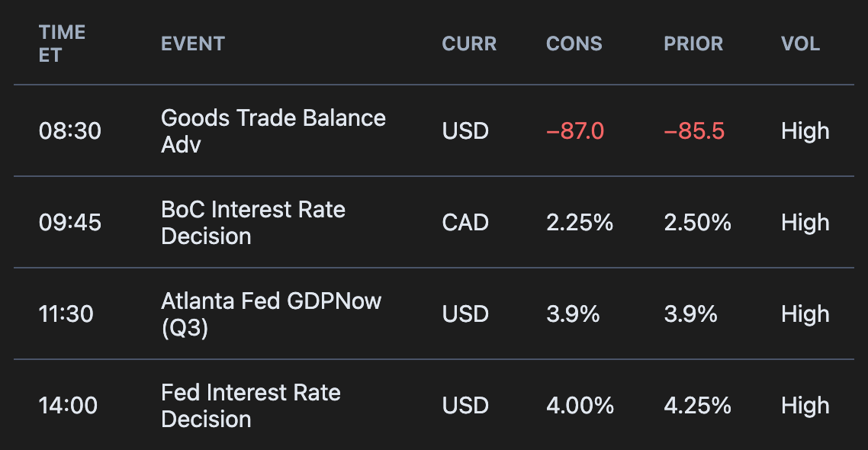868x450 pixels.
Task: Click the EVENT column header
Action: point(192,43)
